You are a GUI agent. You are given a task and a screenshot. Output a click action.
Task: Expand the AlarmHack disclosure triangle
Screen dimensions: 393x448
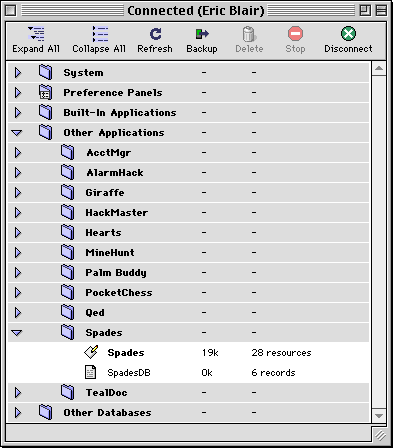click(x=18, y=172)
